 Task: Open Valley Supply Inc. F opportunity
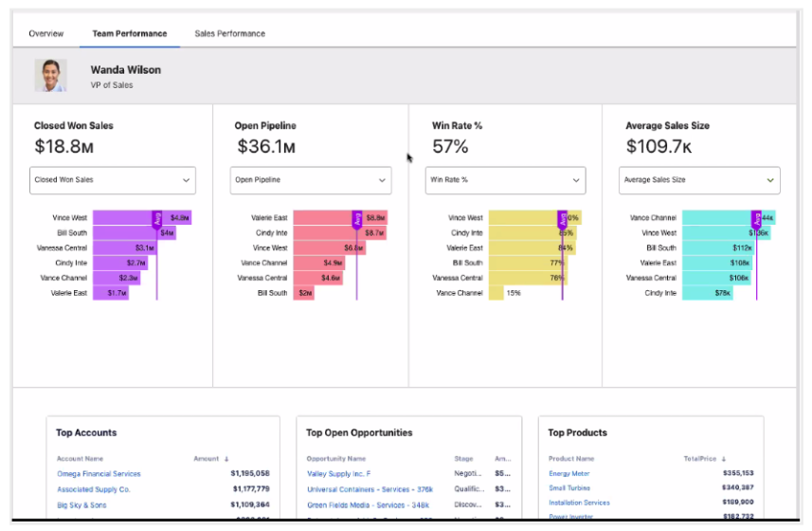point(338,474)
